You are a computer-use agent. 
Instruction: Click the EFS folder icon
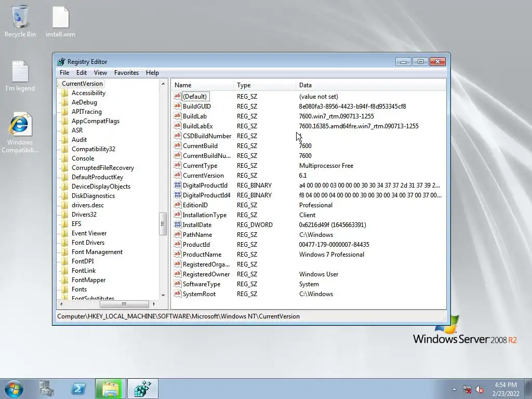(64, 224)
